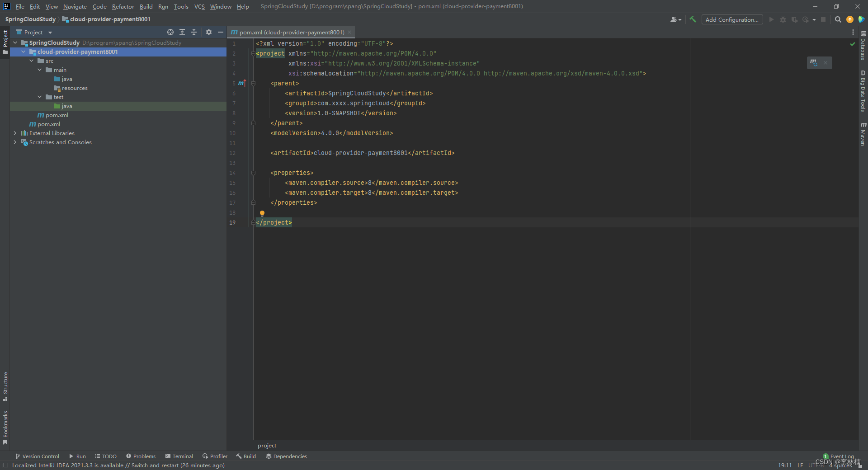The height and width of the screenshot is (470, 868).
Task: Open the Refactor menu
Action: (x=123, y=6)
